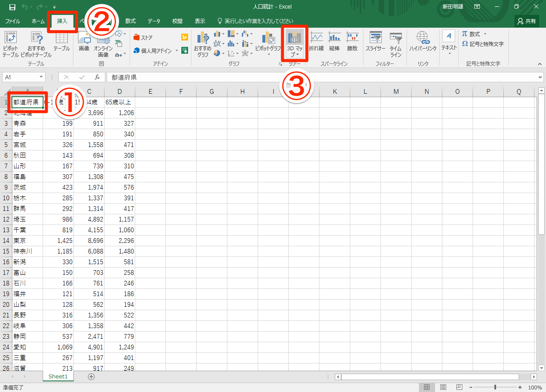Screen dimensions: 546x392
Task: Switch to the Review (校閲) tab
Action: [x=177, y=21]
